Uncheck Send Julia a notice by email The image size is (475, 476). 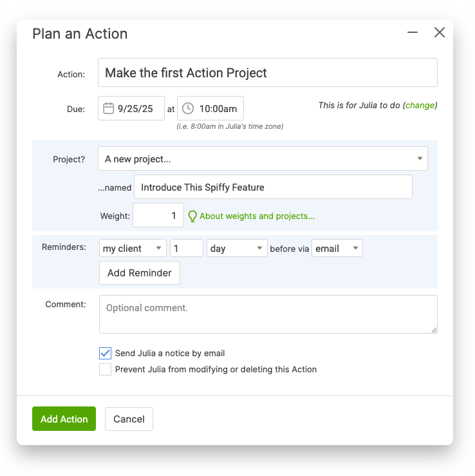(x=105, y=353)
